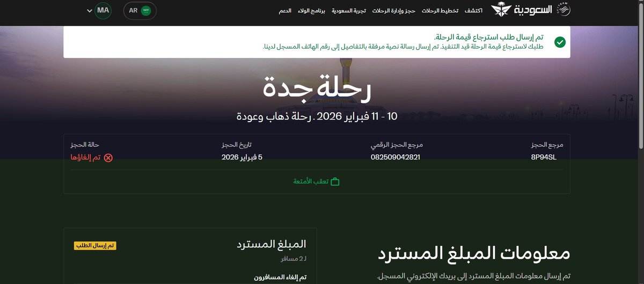Click the رحلة جدة heading
Screen dimensions: 644x284
[x=317, y=89]
